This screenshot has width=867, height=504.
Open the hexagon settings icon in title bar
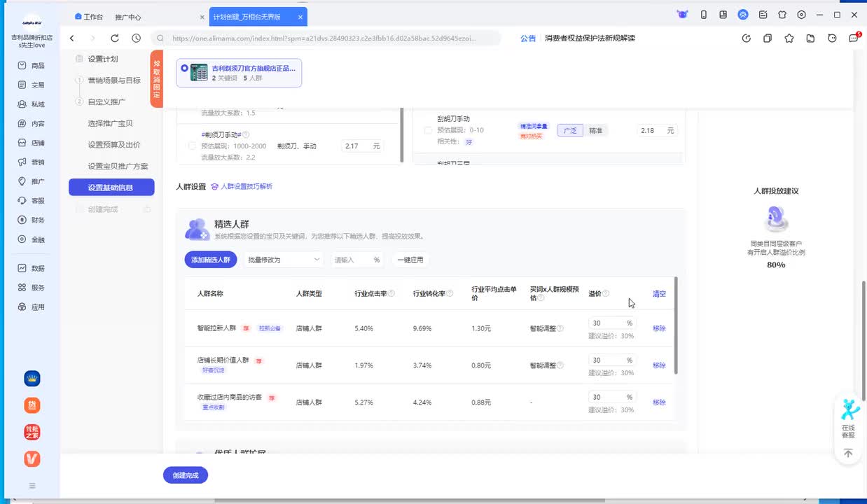(802, 15)
